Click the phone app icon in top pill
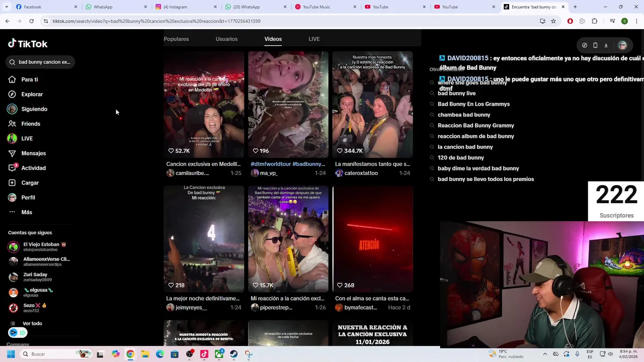 (595, 45)
